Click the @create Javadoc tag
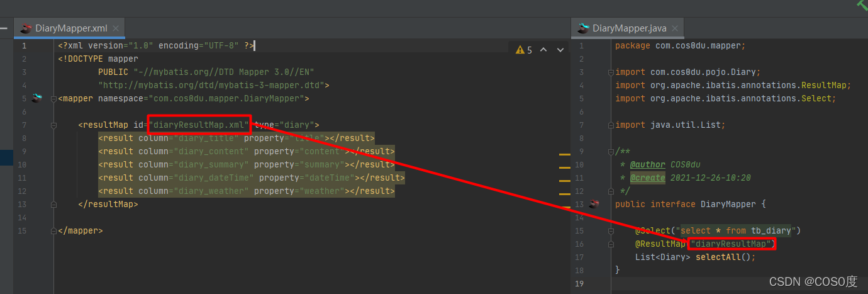The height and width of the screenshot is (294, 868). [648, 178]
